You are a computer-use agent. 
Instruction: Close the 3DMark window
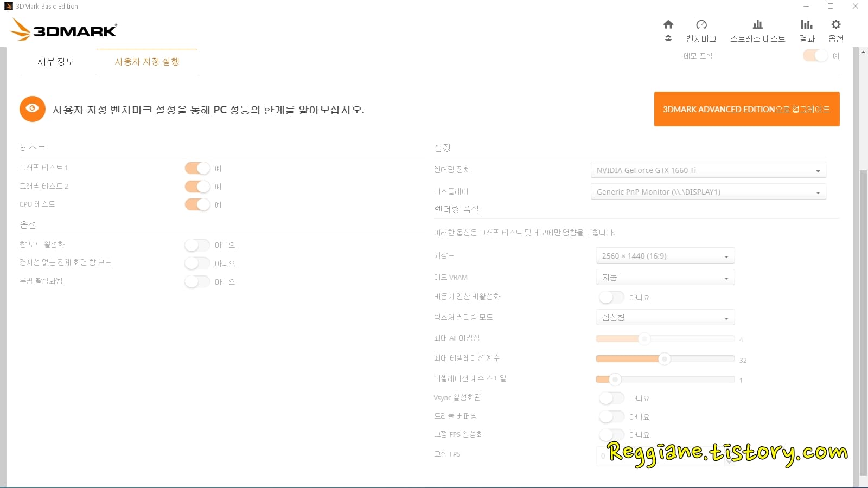[x=856, y=7]
